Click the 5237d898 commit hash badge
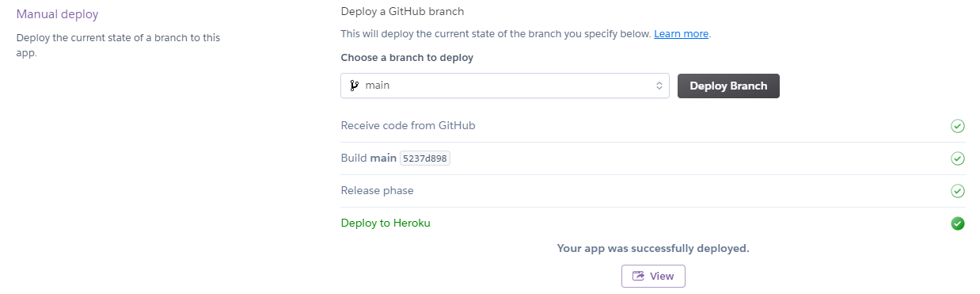This screenshot has width=980, height=294. tap(425, 158)
